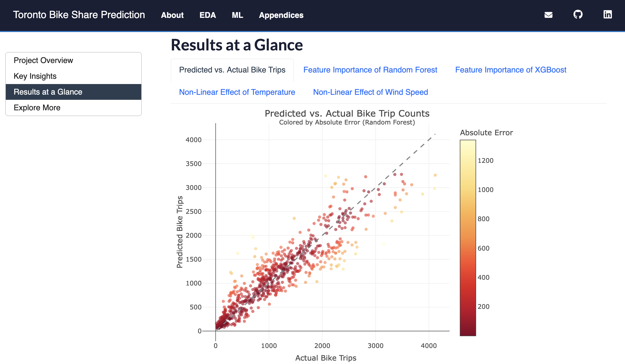Open the GitHub icon in the navbar

click(x=577, y=15)
